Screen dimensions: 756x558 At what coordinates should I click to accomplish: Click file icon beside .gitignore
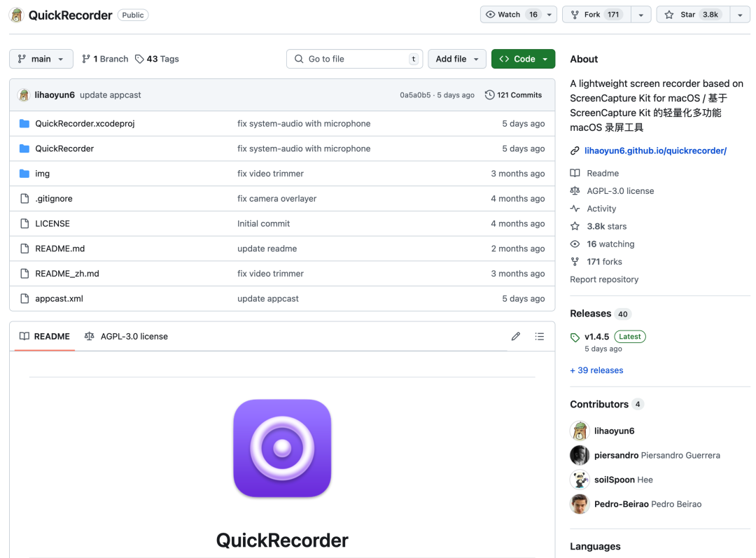[24, 198]
